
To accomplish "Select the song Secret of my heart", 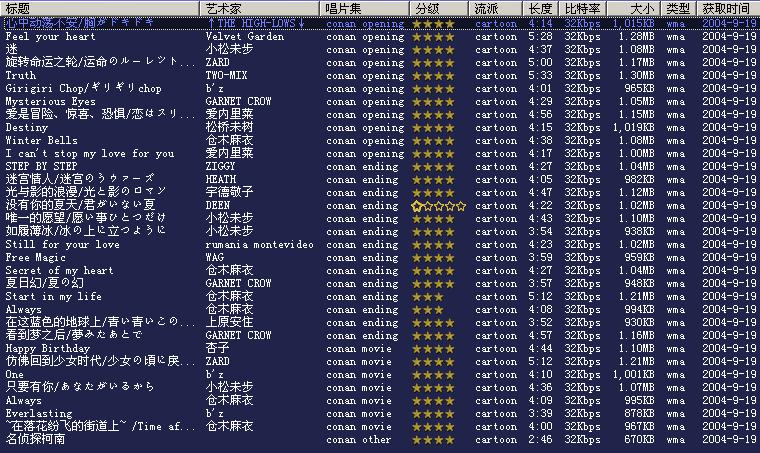I will 59,271.
